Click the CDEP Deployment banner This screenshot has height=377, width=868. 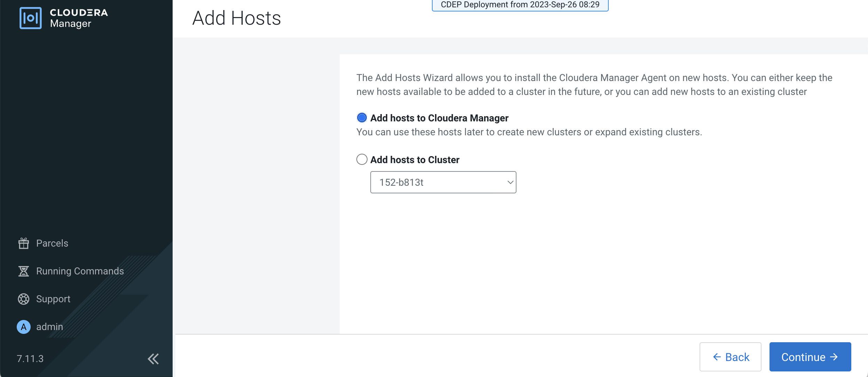[520, 5]
